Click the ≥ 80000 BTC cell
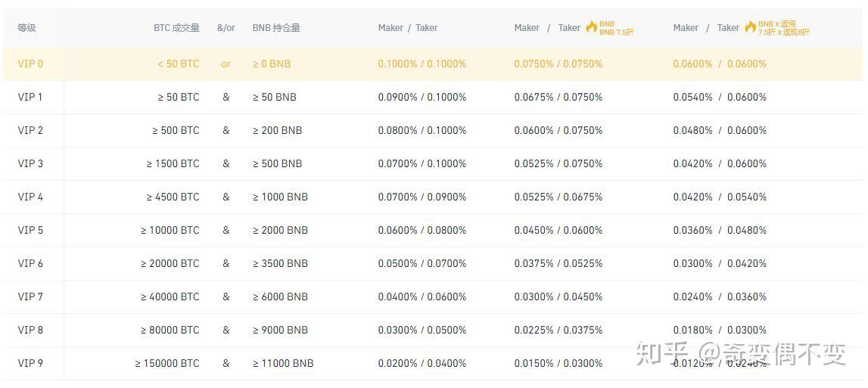Viewport: 868px width, 388px height. click(170, 330)
